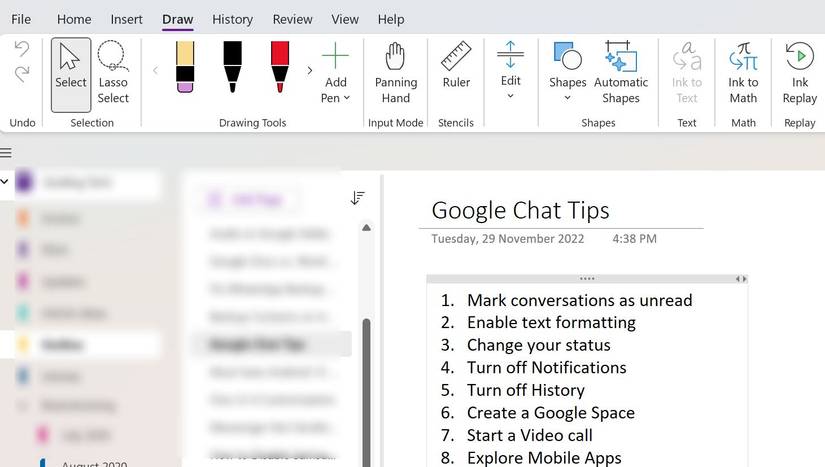Select the Draw tab

pyautogui.click(x=177, y=19)
